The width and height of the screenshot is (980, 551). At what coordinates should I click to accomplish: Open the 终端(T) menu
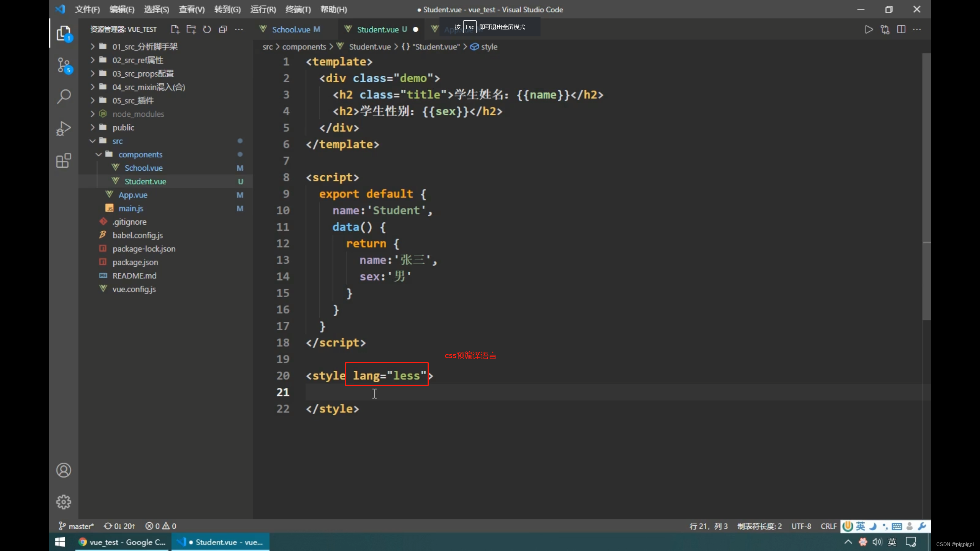tap(298, 10)
